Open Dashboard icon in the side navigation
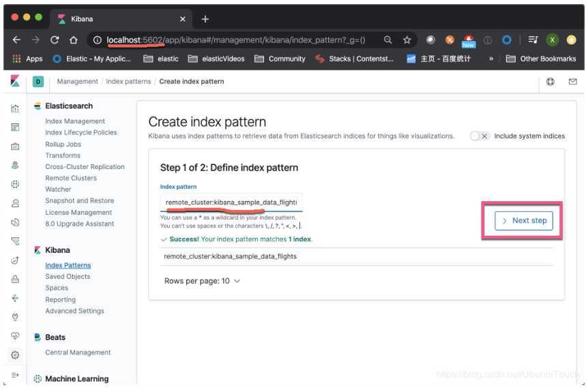 pos(15,127)
